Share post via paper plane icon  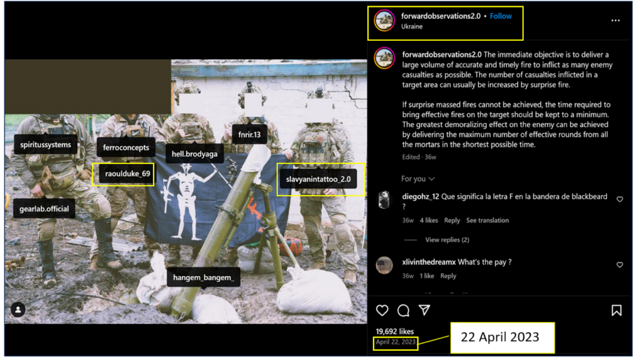coord(425,310)
